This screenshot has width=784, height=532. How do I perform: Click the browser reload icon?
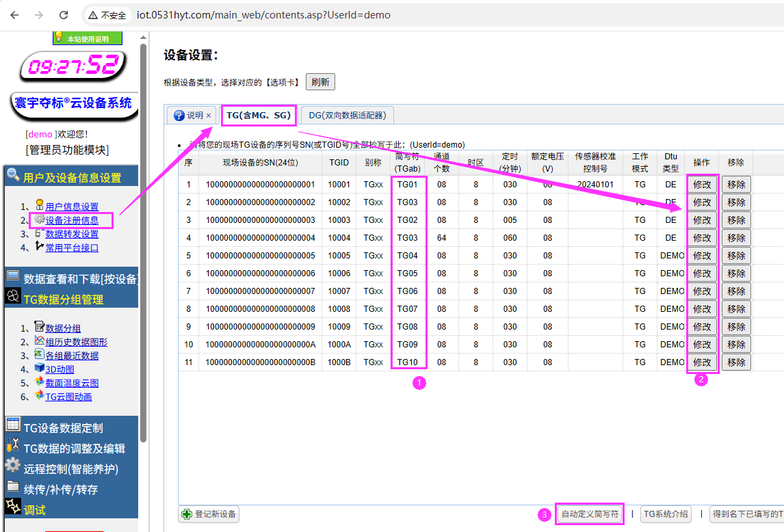tap(64, 14)
